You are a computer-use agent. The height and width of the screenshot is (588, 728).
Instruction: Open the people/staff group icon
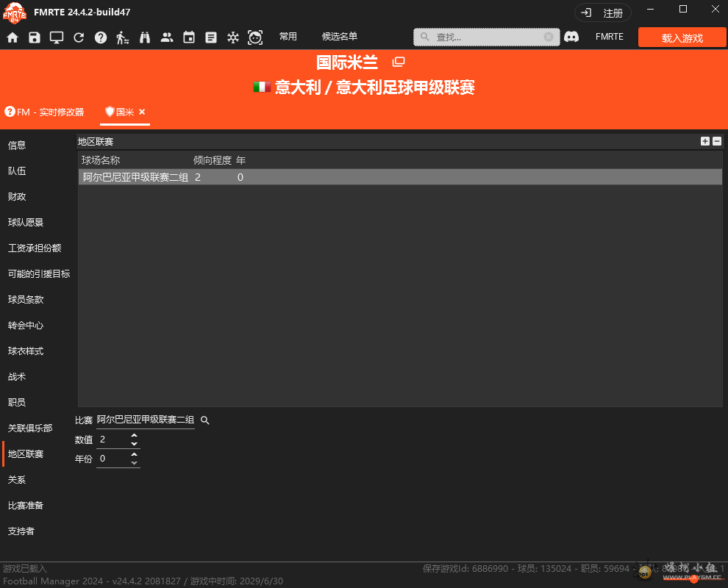[167, 37]
